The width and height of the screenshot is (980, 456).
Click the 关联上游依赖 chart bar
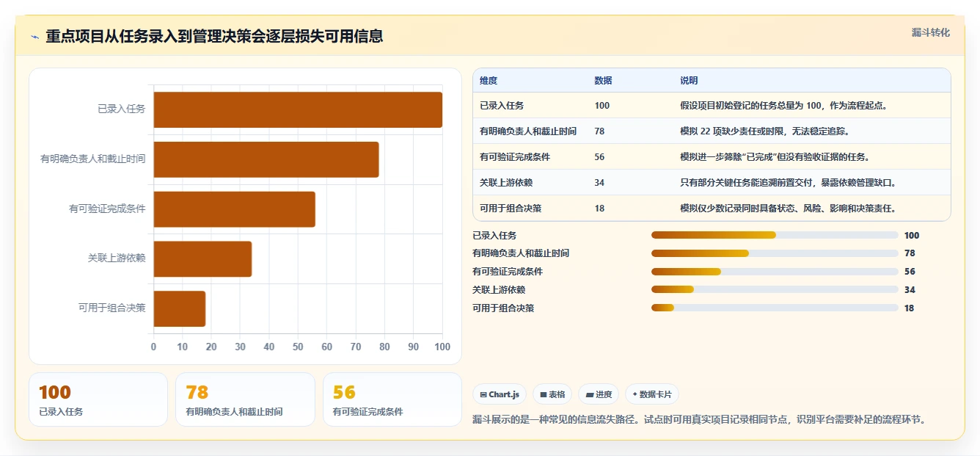tap(202, 259)
